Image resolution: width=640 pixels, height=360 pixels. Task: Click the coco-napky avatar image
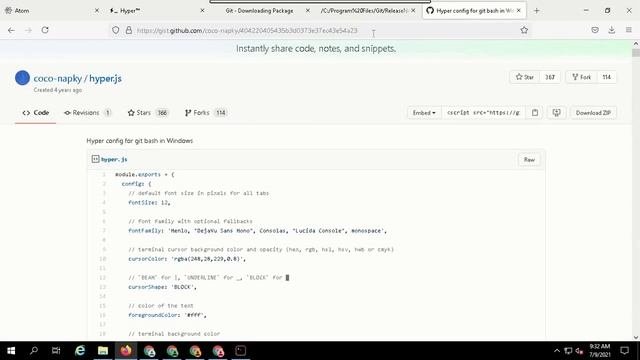click(22, 78)
